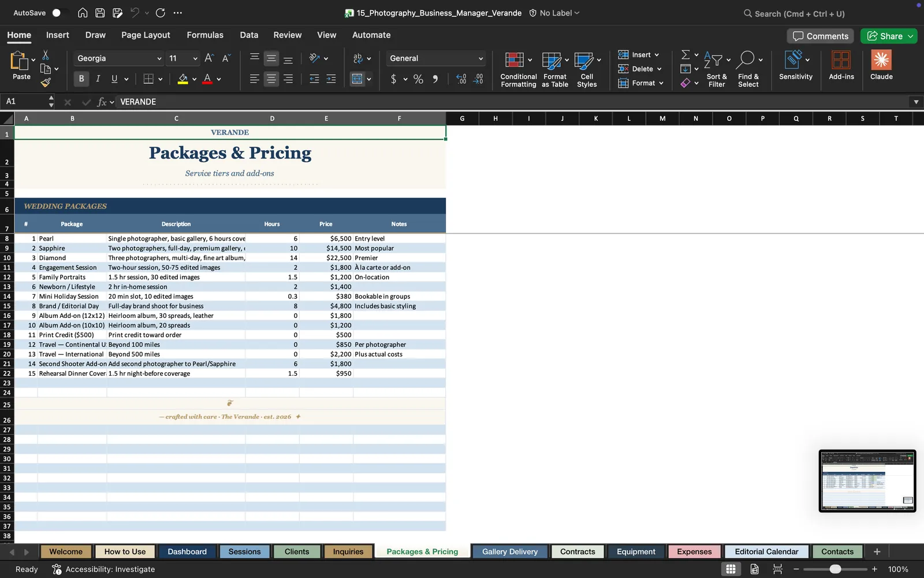Image resolution: width=924 pixels, height=578 pixels.
Task: Open the more options ellipsis in title bar
Action: 178,13
